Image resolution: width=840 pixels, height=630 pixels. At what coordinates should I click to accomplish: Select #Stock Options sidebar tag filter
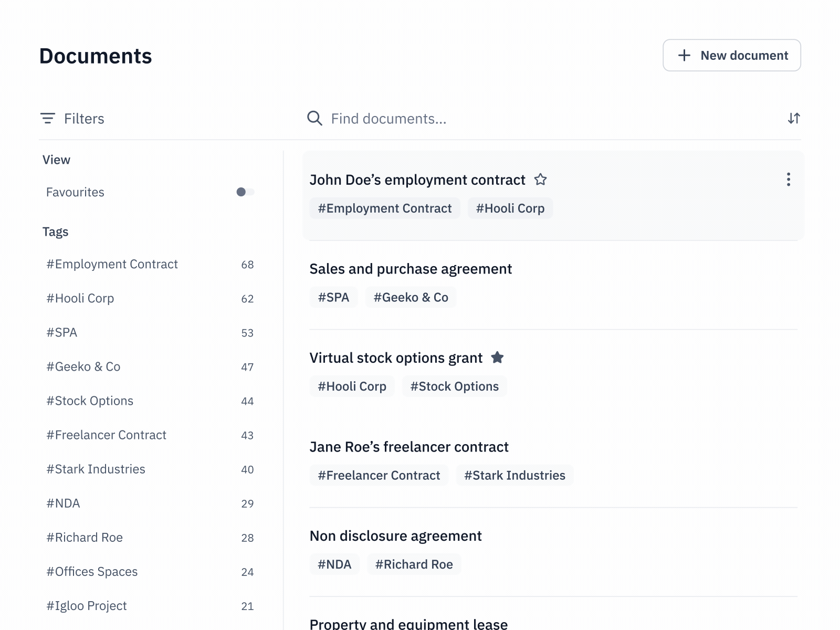click(90, 401)
